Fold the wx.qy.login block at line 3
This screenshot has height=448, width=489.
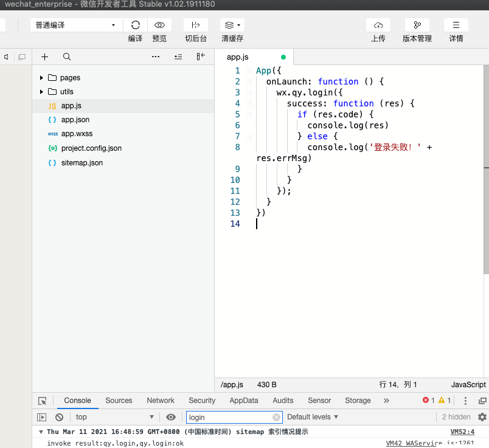tap(249, 92)
